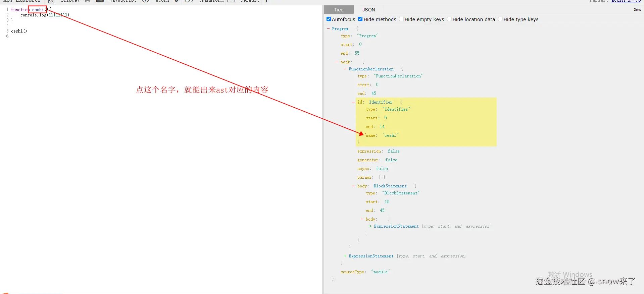Click the Identifier node label
This screenshot has width=644, height=294.
point(381,102)
